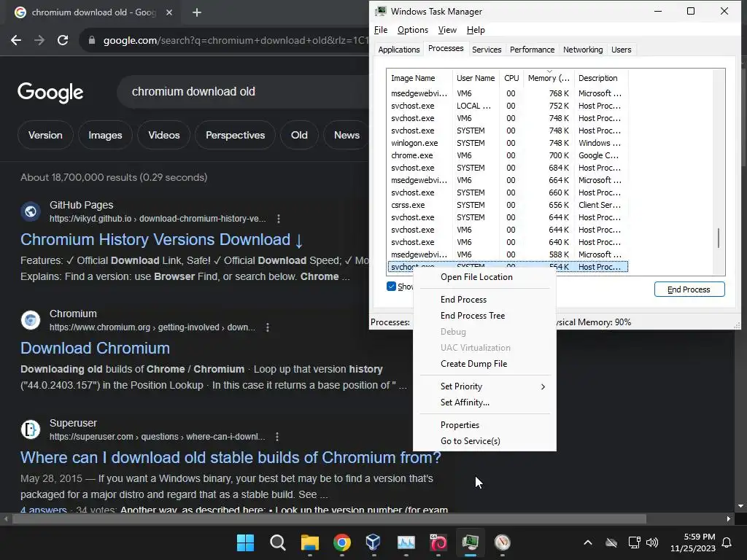Switch to Users tab
Screen dimensions: 747x560
622,50
